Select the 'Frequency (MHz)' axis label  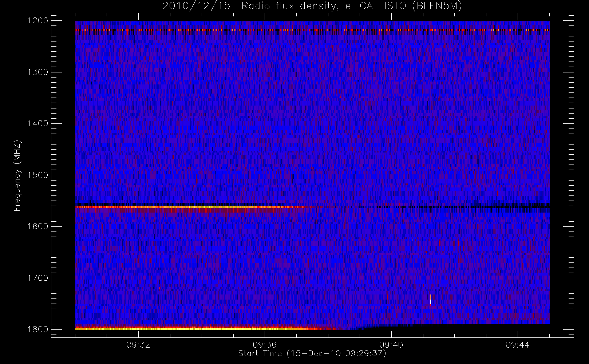(x=17, y=175)
